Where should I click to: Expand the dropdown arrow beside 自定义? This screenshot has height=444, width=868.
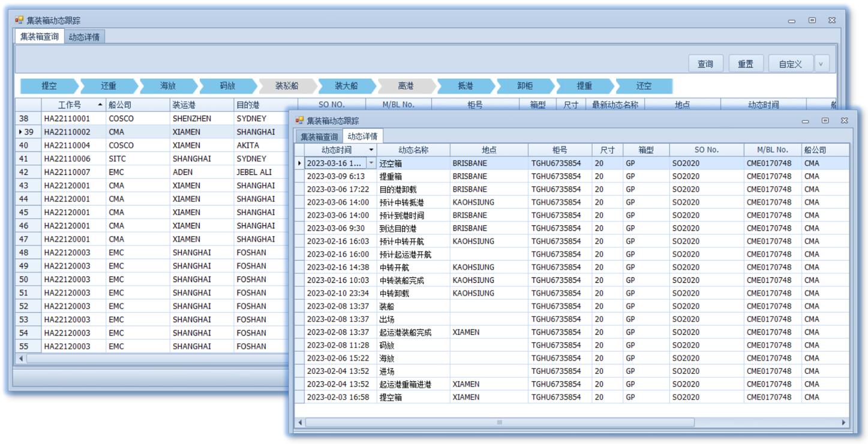(821, 64)
